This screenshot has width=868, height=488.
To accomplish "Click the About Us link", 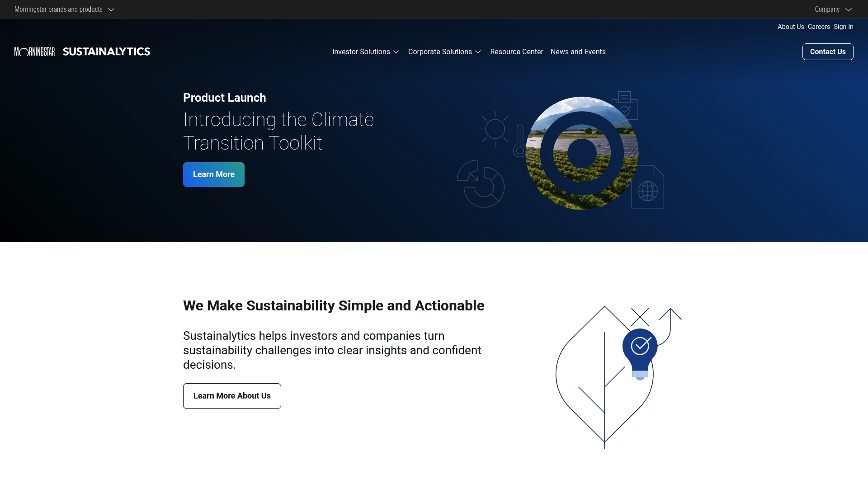I will 791,27.
